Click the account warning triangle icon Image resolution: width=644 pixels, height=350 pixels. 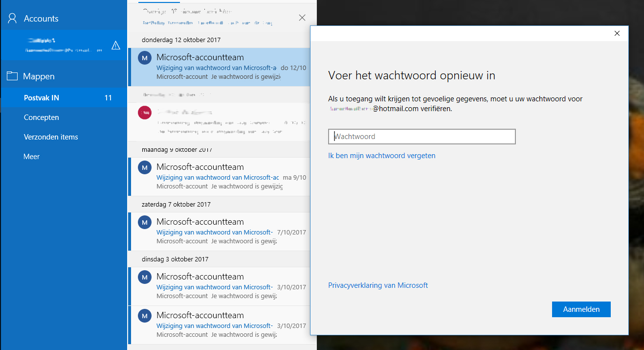pos(116,46)
